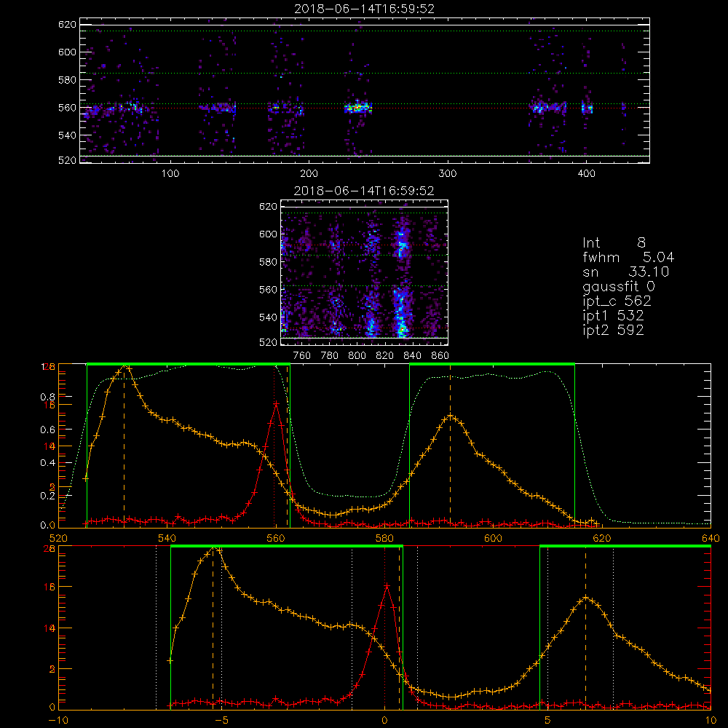The height and width of the screenshot is (728, 728).
Task: Select the 'ipt_c 562' readout line
Action: tap(617, 301)
